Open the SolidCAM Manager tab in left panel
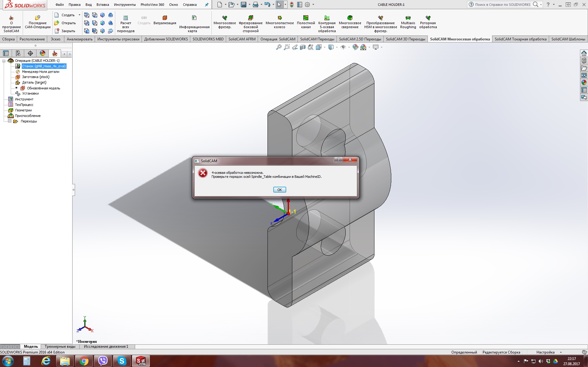 coord(55,54)
